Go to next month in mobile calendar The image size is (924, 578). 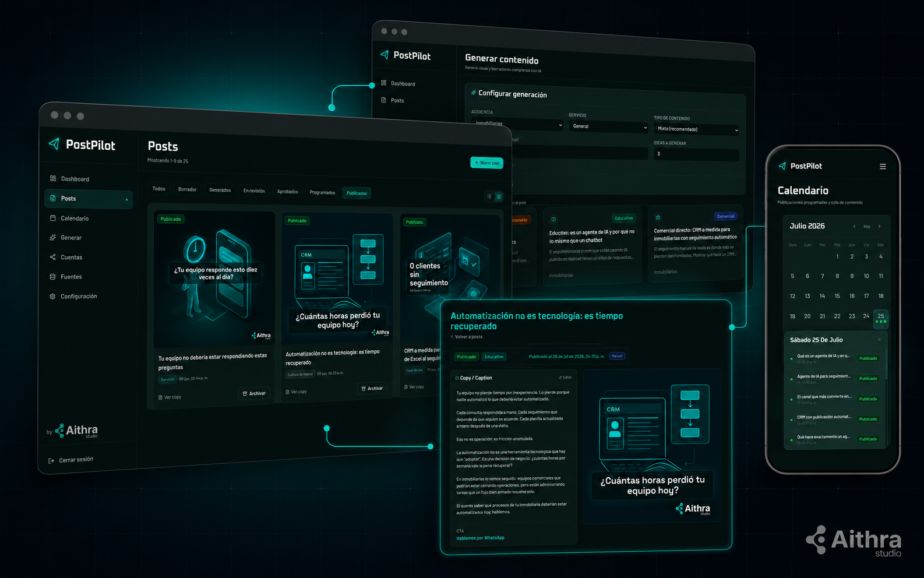[880, 226]
